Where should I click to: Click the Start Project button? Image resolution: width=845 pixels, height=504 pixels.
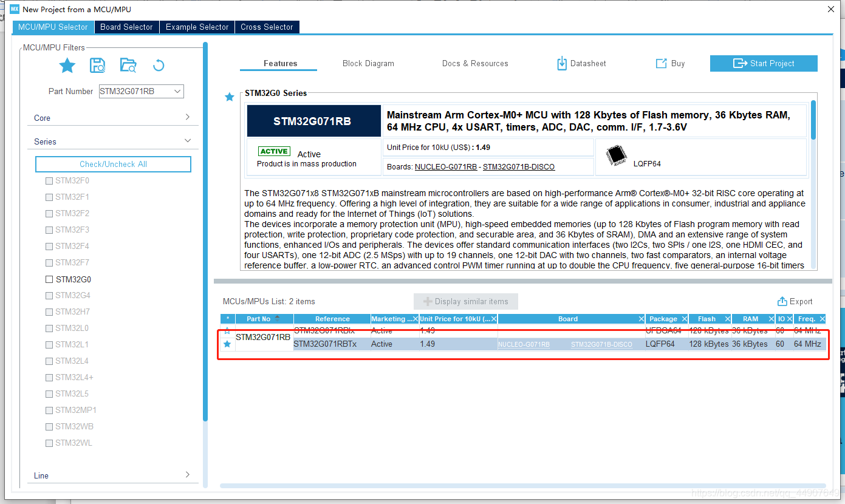[764, 63]
